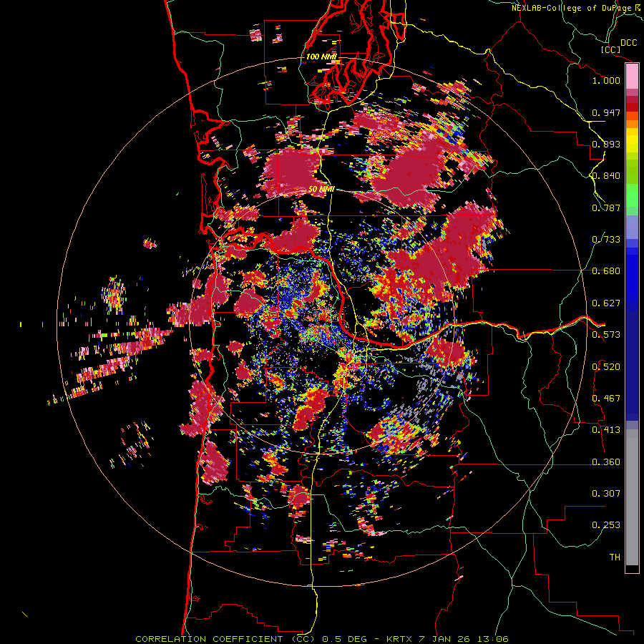Select the 0.947 scale value
Image resolution: width=644 pixels, height=644 pixels.
pyautogui.click(x=606, y=112)
